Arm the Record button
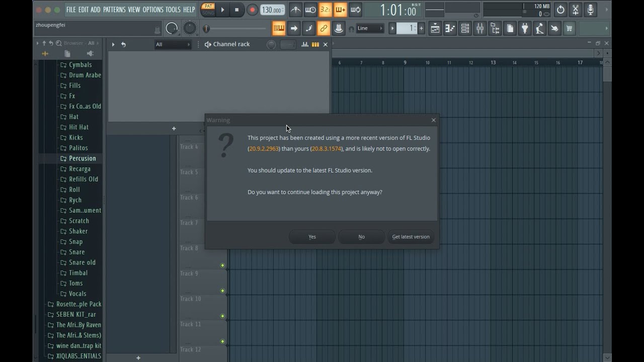Screen dimensions: 644x362 [252, 10]
